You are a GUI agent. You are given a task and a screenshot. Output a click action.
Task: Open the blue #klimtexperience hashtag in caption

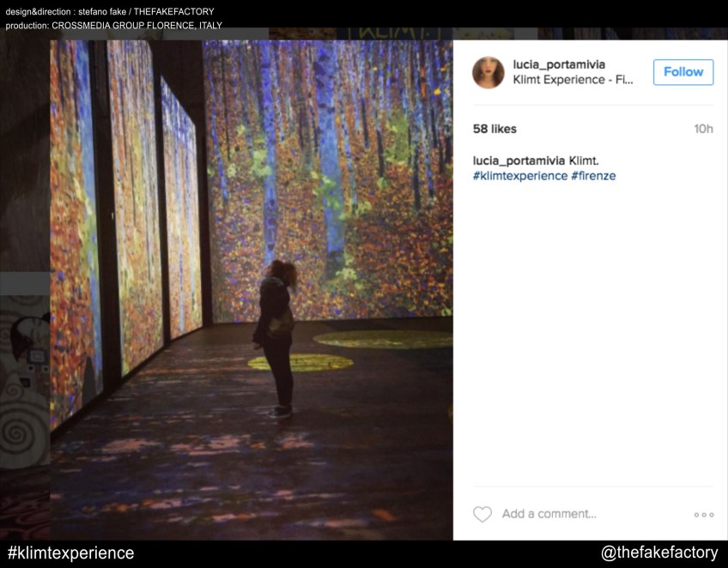[520, 176]
